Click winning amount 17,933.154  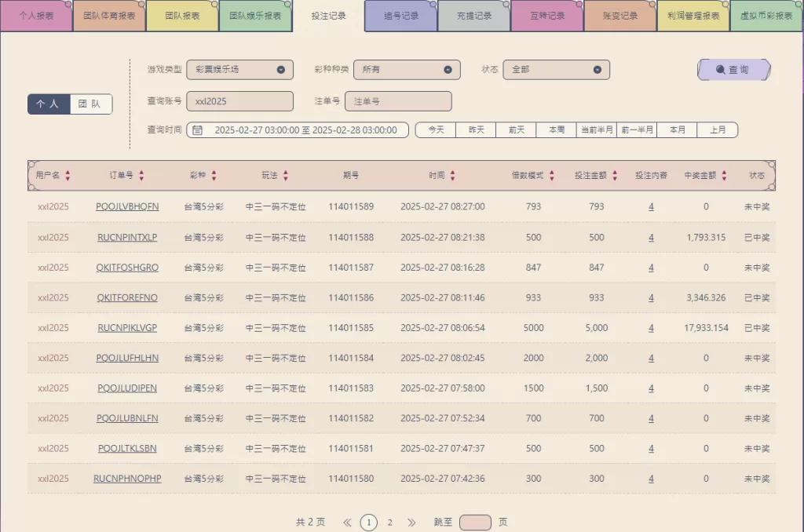click(706, 328)
